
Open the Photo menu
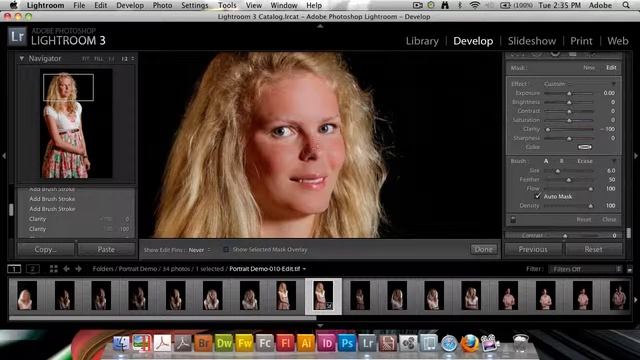click(x=162, y=5)
